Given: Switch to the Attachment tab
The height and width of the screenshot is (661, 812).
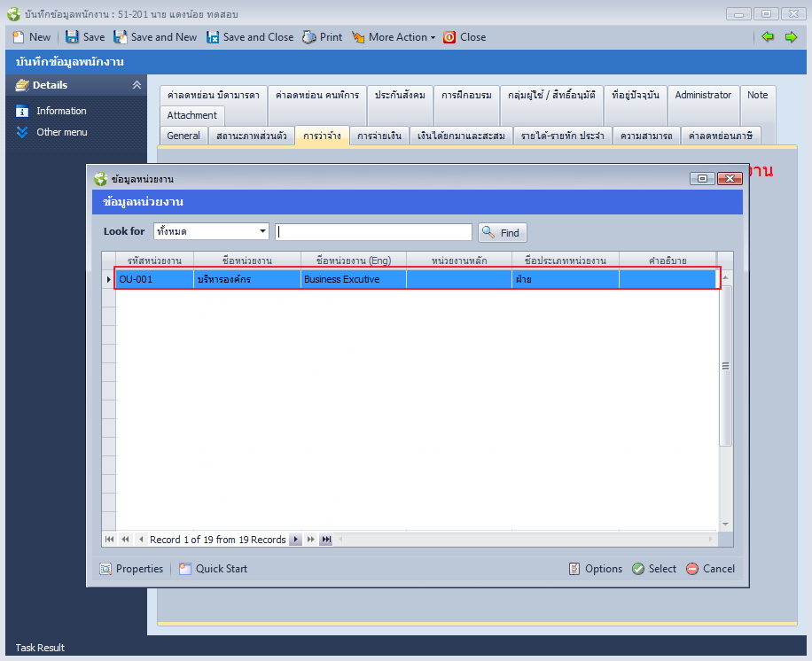Looking at the screenshot, I should pyautogui.click(x=192, y=115).
